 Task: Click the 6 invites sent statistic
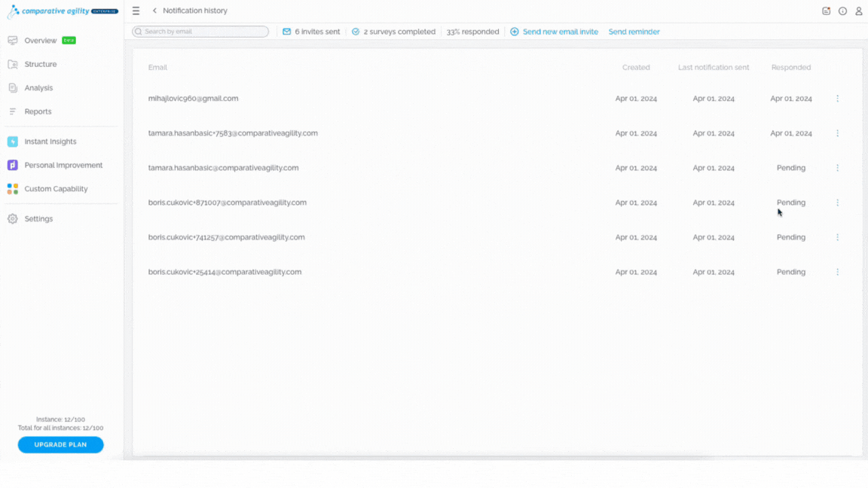[x=317, y=32]
